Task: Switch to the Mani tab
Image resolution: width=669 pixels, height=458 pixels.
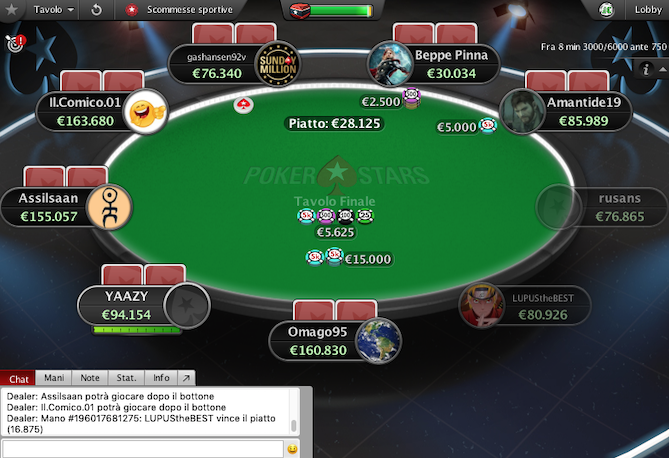Action: (54, 378)
